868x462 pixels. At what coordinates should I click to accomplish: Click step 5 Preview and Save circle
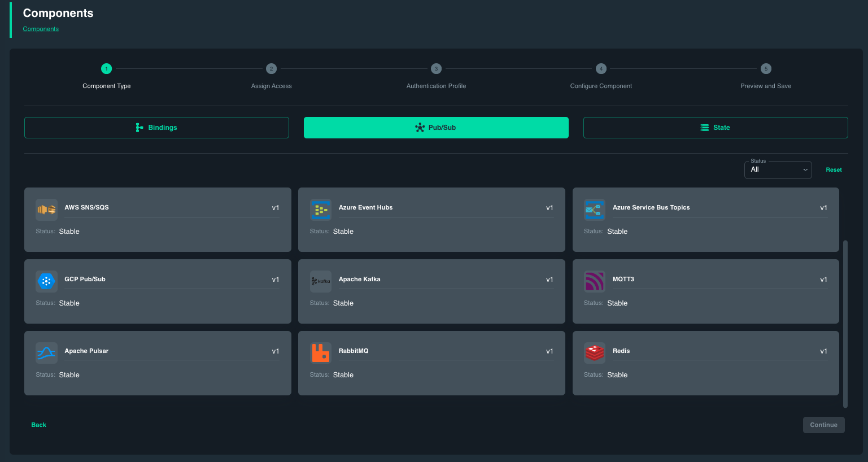(x=766, y=69)
